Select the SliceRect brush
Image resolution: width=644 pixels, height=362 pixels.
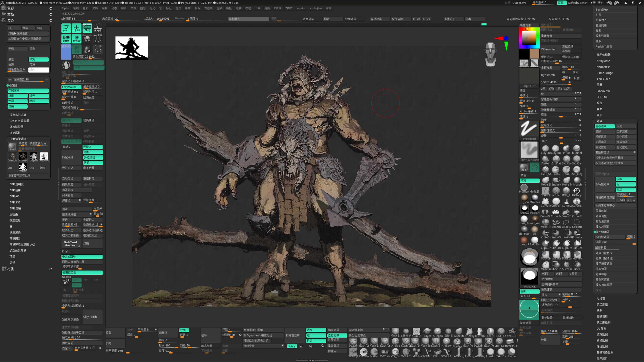pos(556,266)
